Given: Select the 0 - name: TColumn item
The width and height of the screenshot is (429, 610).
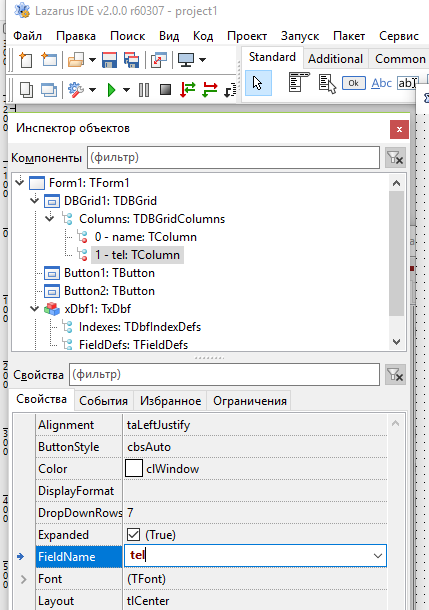Looking at the screenshot, I should point(145,237).
